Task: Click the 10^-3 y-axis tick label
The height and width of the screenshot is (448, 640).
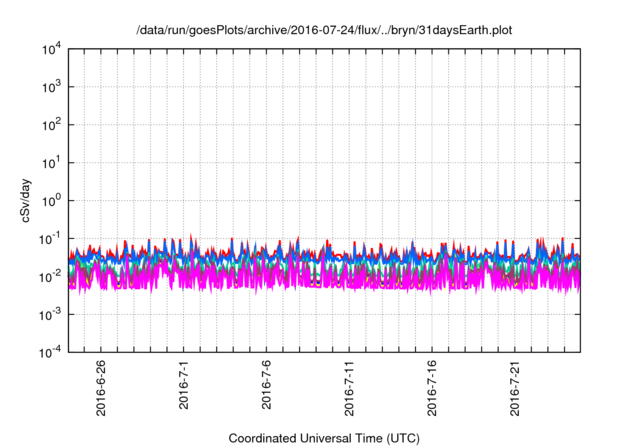Action: coord(51,315)
